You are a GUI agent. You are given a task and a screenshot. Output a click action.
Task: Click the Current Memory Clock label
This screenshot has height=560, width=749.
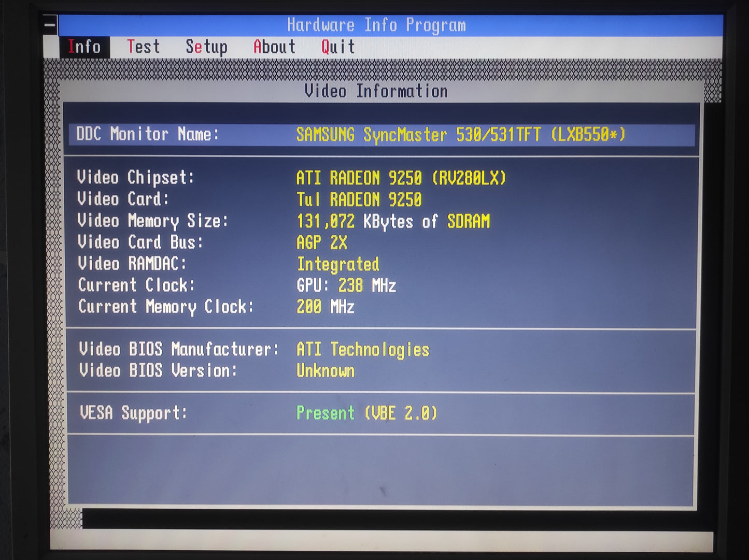[x=166, y=307]
